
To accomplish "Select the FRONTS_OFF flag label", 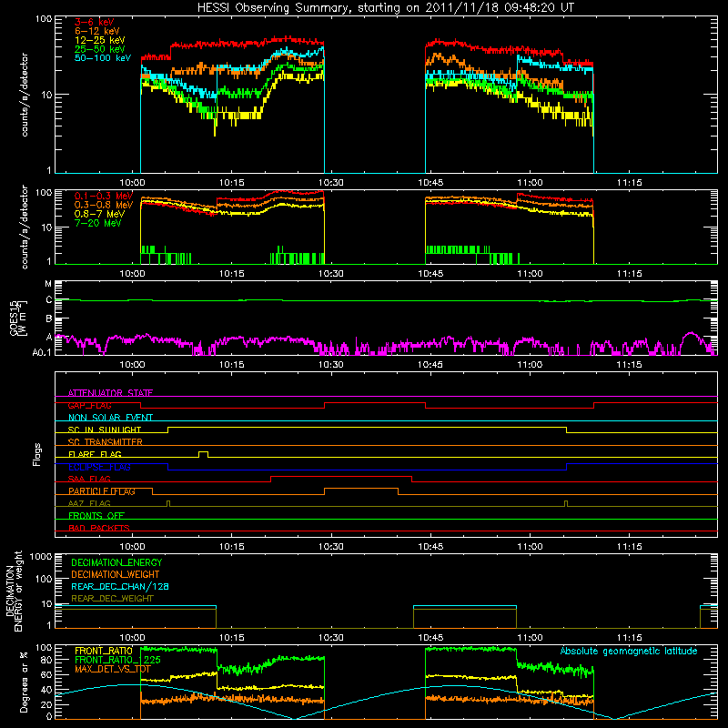I will pos(96,515).
